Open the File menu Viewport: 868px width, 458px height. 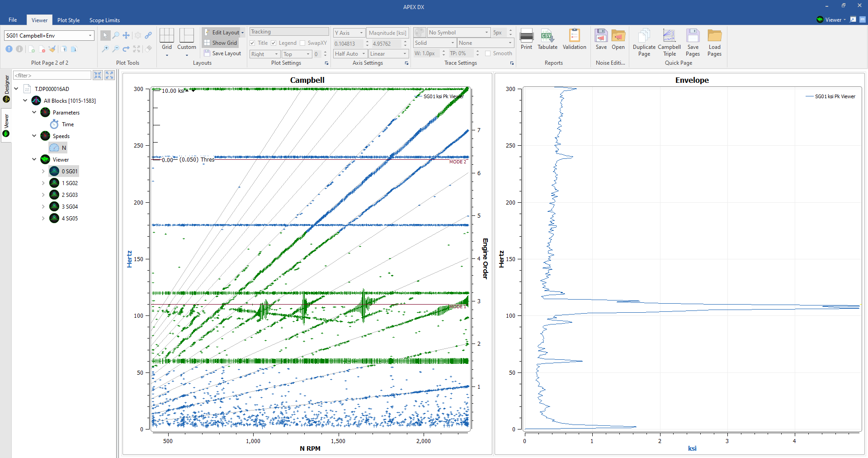[x=13, y=20]
